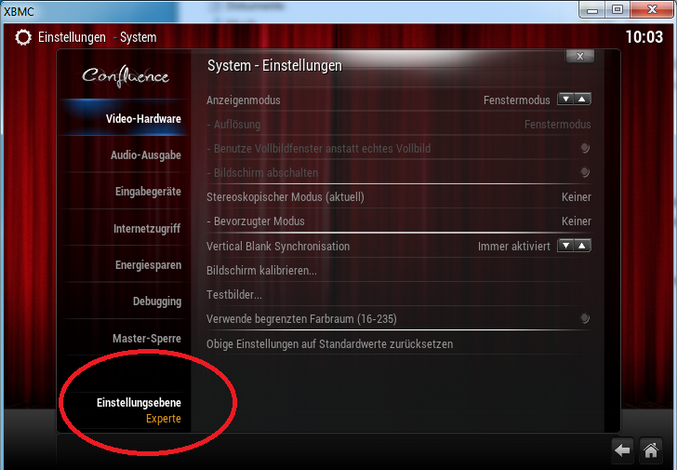Click the Immer aktiviert value
This screenshot has width=677, height=470.
514,246
